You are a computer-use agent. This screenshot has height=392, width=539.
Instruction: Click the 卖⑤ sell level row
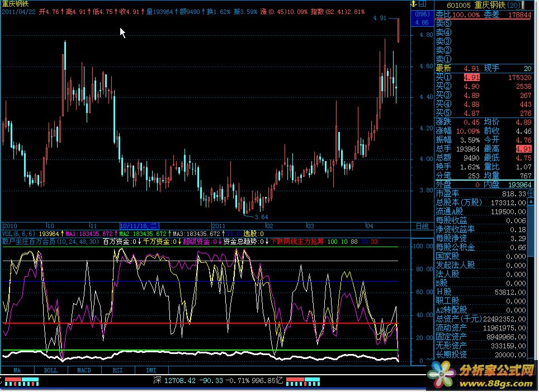484,23
